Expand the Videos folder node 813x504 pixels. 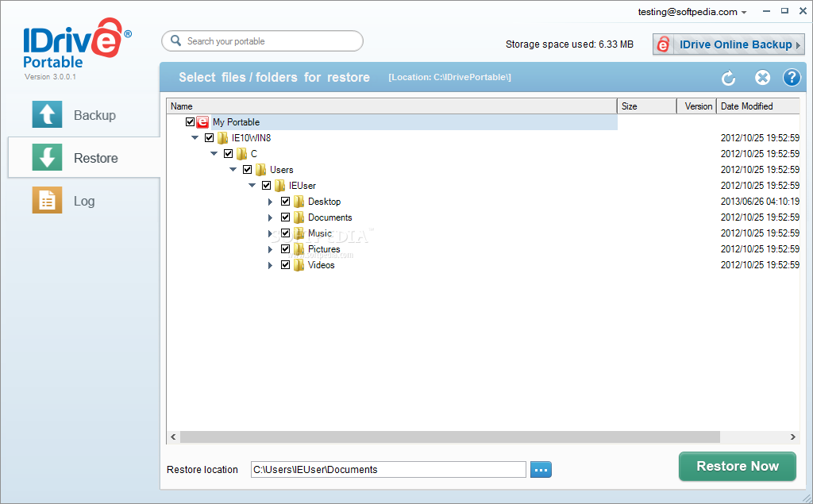click(x=270, y=265)
